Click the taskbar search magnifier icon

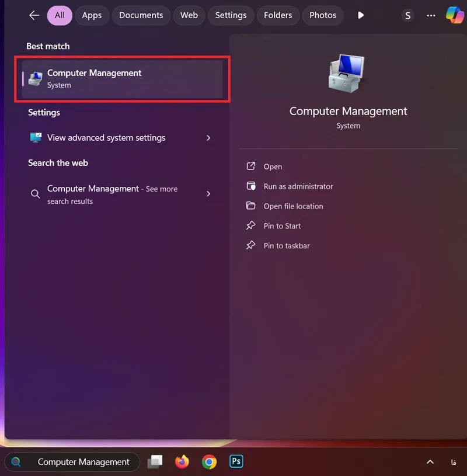(x=16, y=462)
